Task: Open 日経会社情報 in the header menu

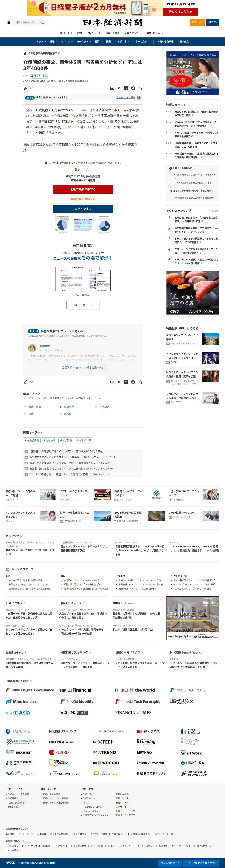Action: [x=113, y=33]
